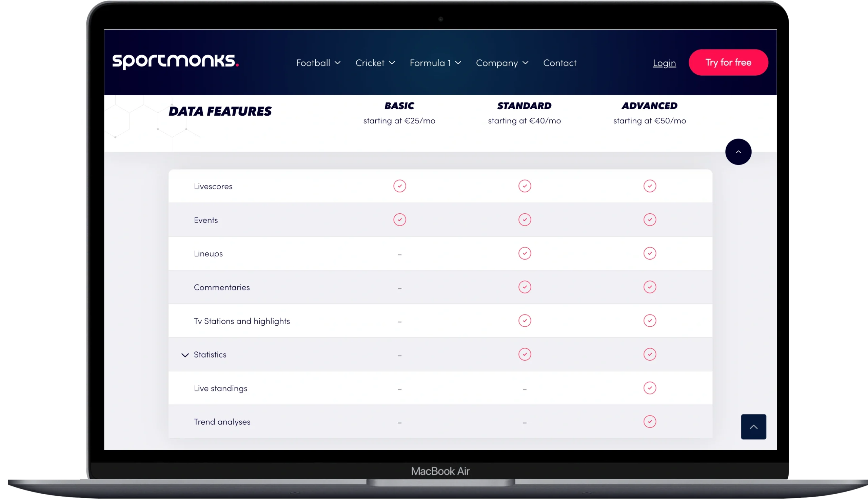Click 'starting at €25/mo' text

(399, 121)
